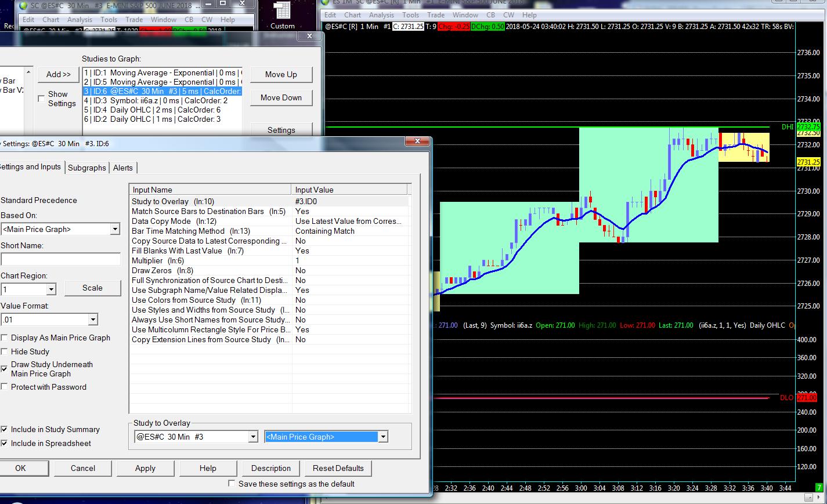Select the Copy Extension Lines from Source Study row
Image resolution: width=827 pixels, height=504 pixels.
pyautogui.click(x=270, y=339)
